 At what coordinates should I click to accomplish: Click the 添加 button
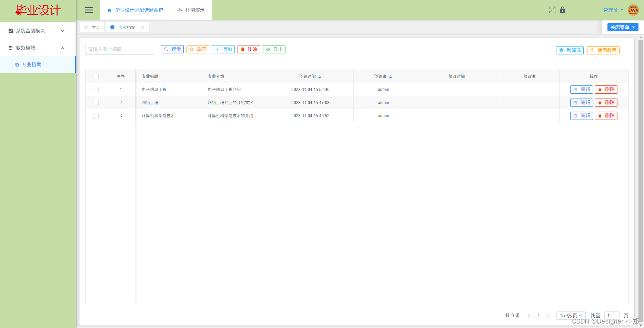223,49
